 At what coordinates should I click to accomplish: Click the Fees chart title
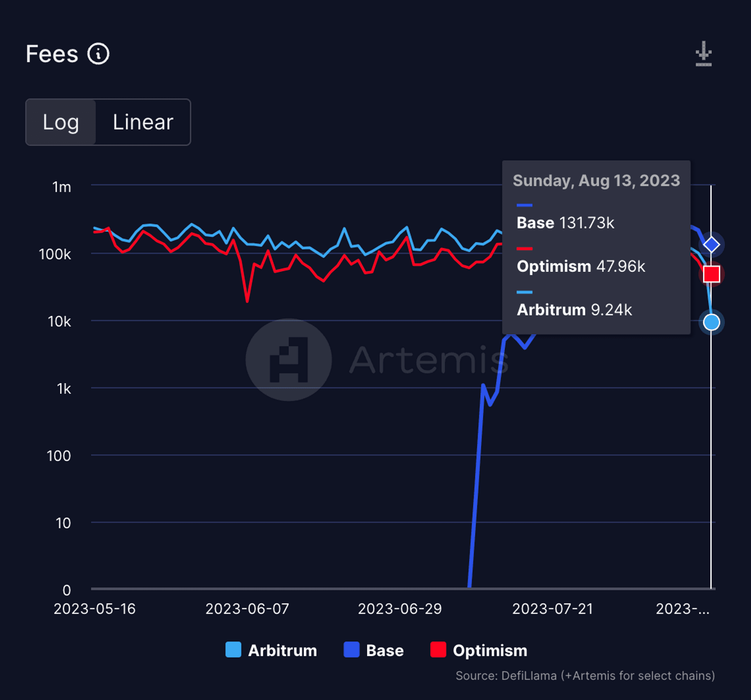click(x=52, y=54)
